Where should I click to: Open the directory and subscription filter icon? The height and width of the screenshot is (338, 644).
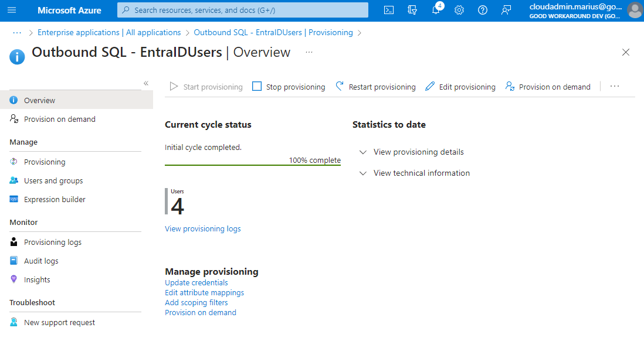tap(412, 10)
